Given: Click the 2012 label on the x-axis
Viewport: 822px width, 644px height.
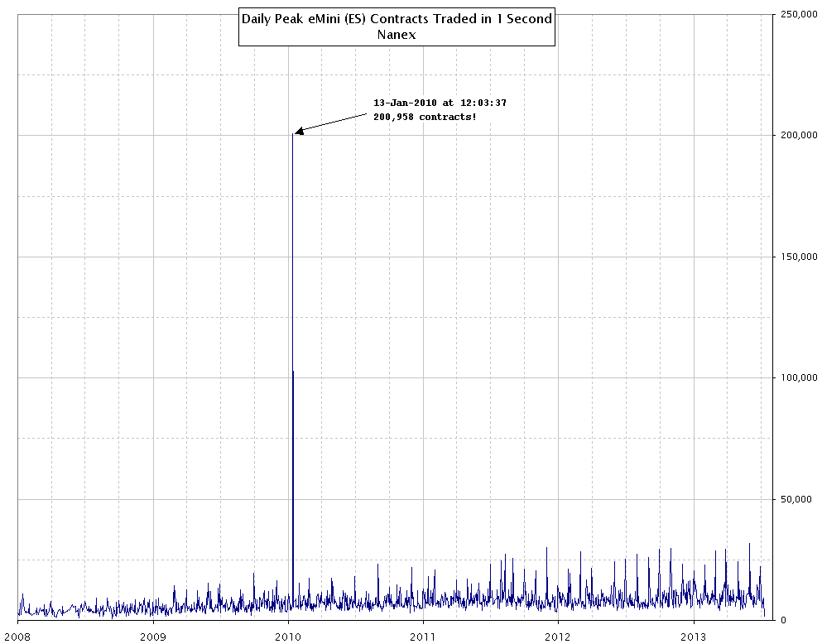Looking at the screenshot, I should 558,637.
